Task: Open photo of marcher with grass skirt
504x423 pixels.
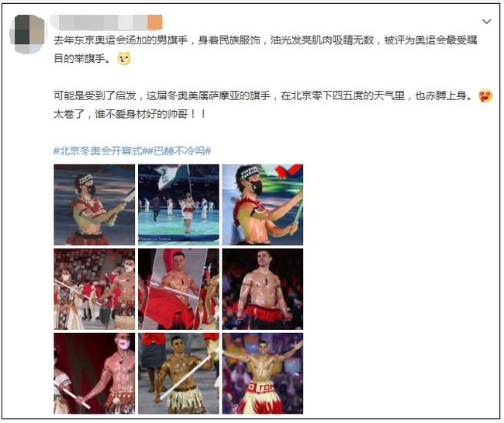Action: coord(178,373)
